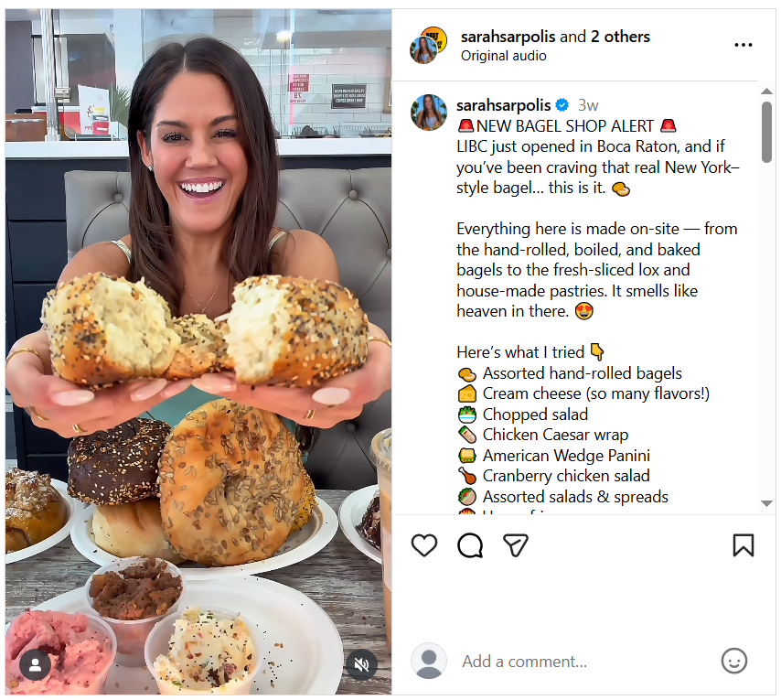Click the verified badge next to sarahsarpolis
The height and width of the screenshot is (700, 781).
562,105
